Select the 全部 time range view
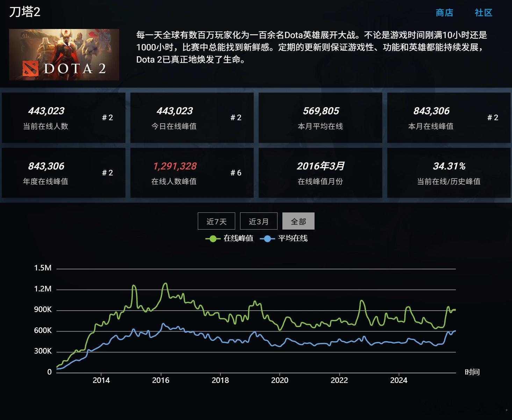Screen dimensions: 512x420 pos(298,221)
